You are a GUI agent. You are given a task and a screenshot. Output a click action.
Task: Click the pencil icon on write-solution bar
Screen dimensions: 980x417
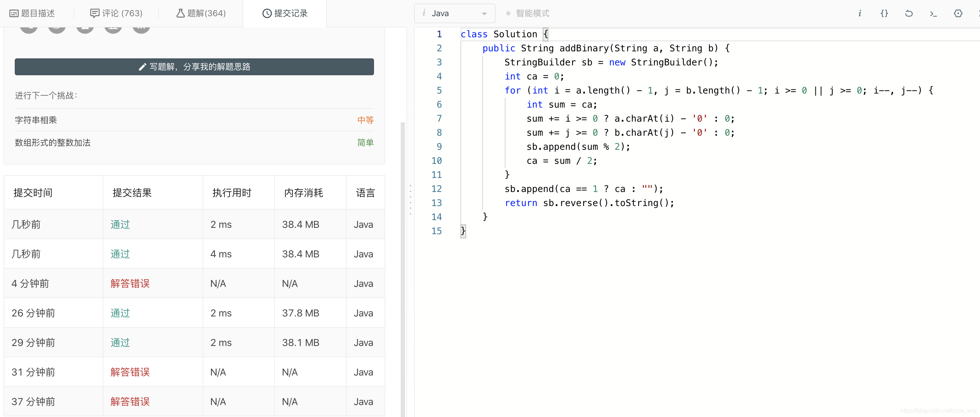tap(142, 67)
